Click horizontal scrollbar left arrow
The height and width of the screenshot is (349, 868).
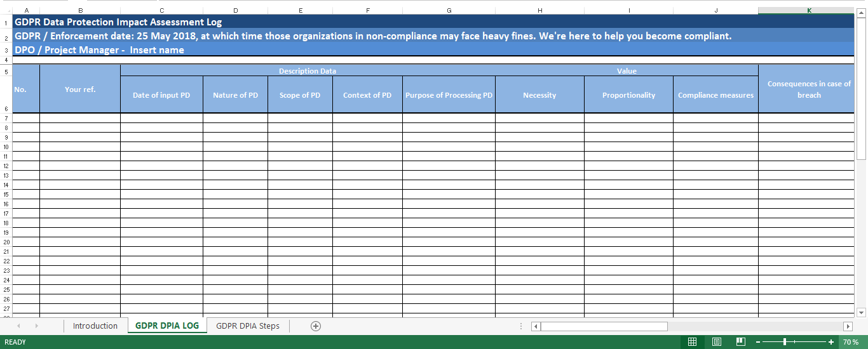[536, 326]
